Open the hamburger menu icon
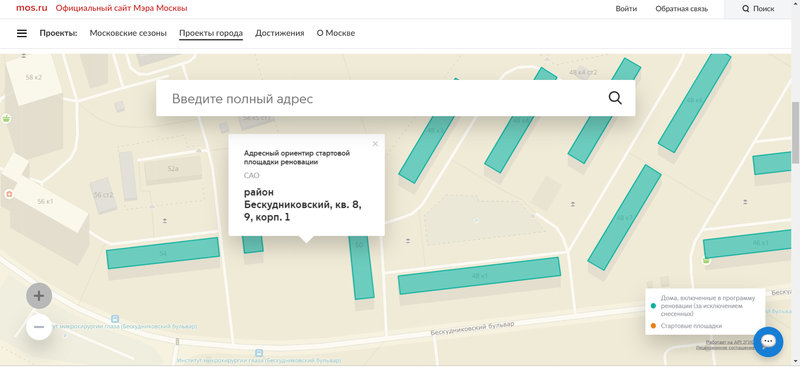800x368 pixels. coord(22,33)
